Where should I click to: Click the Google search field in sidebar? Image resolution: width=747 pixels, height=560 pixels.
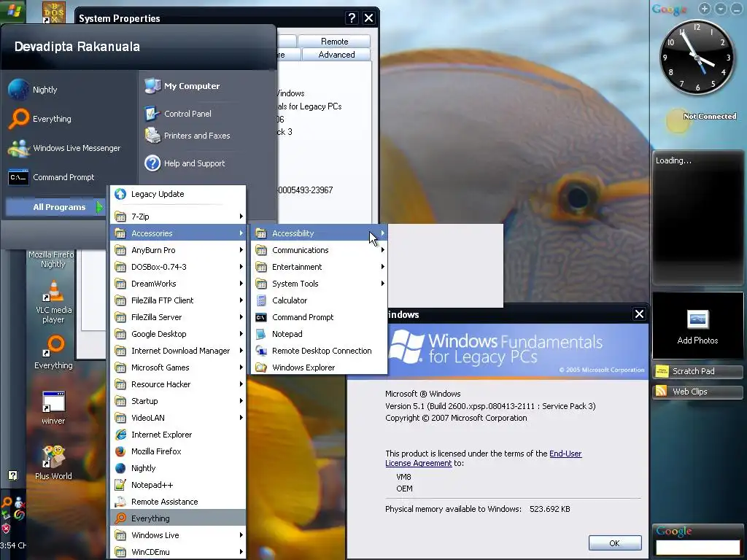click(x=697, y=548)
